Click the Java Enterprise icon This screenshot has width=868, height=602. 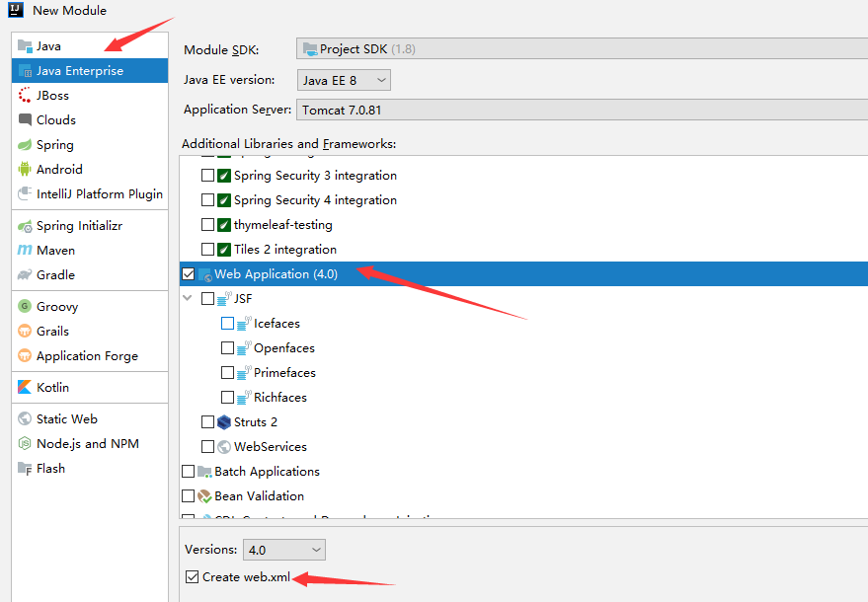click(25, 71)
